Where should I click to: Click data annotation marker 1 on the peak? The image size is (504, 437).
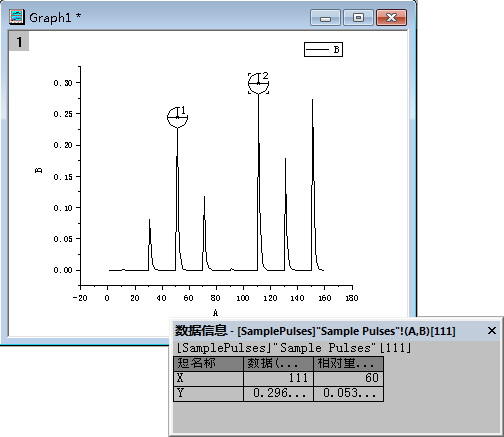click(x=177, y=117)
